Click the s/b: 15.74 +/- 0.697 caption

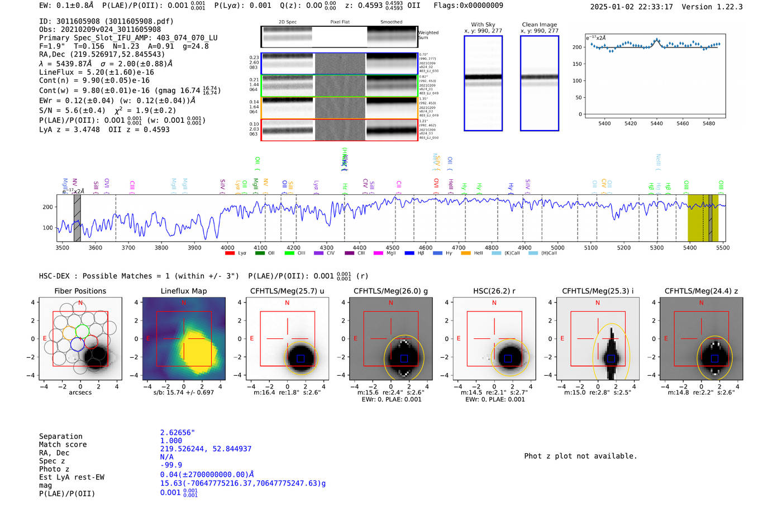pyautogui.click(x=184, y=392)
